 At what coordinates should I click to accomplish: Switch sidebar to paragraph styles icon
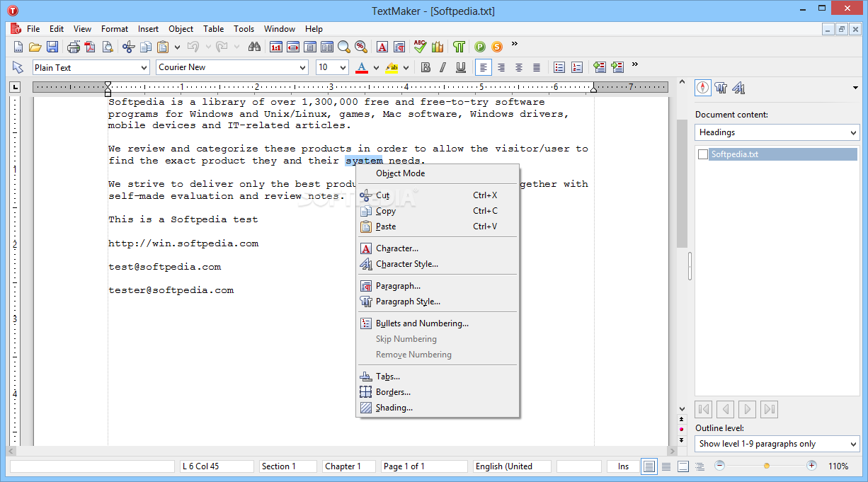(x=721, y=88)
